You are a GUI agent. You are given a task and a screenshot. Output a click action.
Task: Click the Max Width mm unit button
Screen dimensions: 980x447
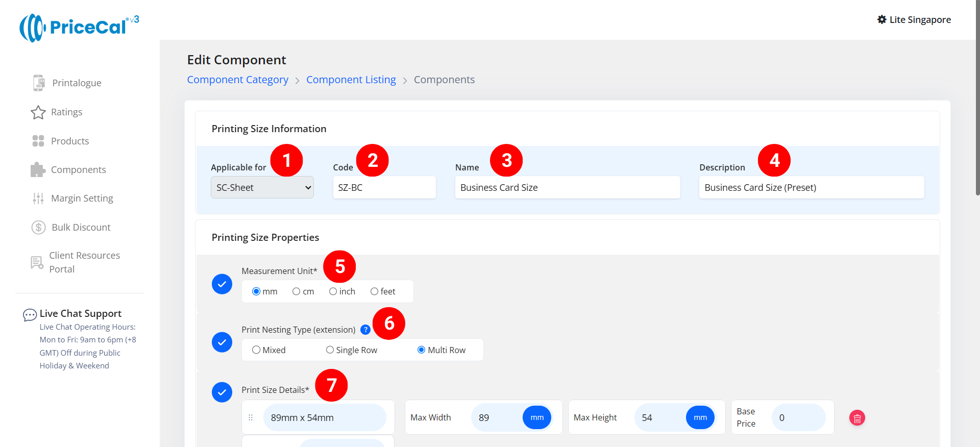pos(537,417)
